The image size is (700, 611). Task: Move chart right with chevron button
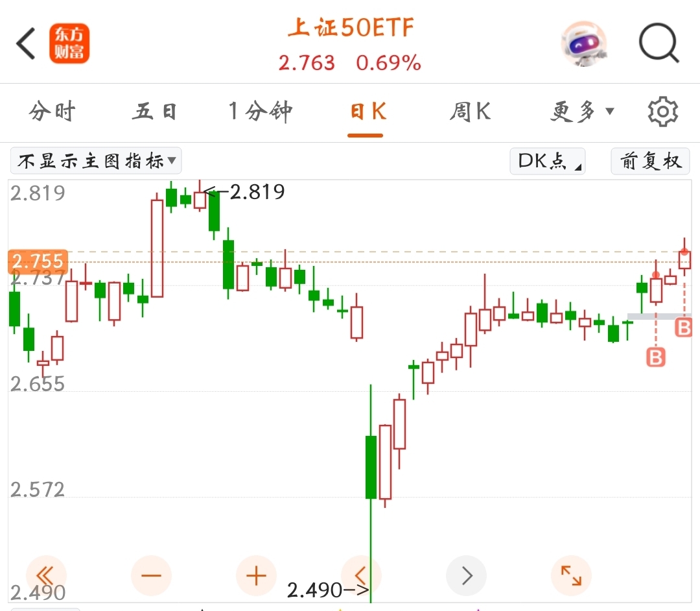(x=466, y=576)
